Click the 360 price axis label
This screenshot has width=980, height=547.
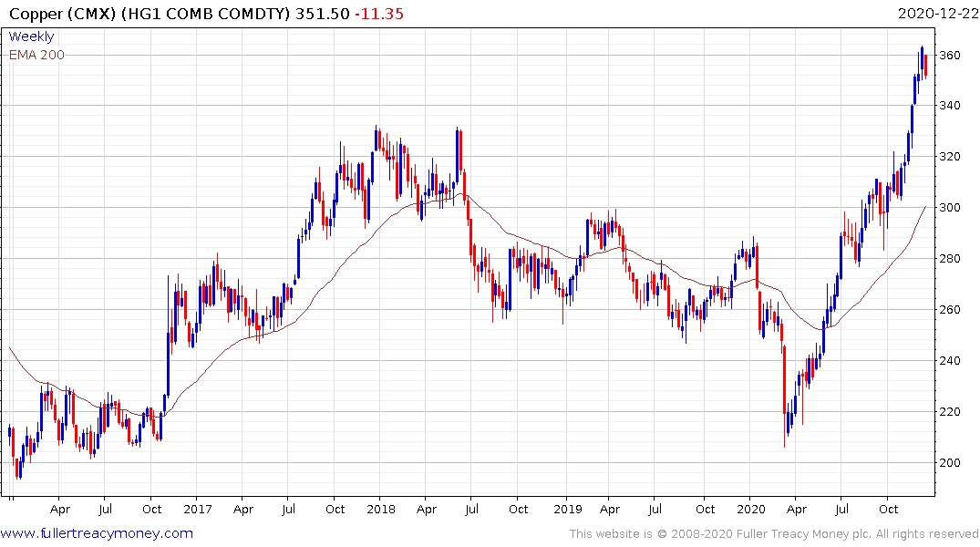tap(950, 55)
